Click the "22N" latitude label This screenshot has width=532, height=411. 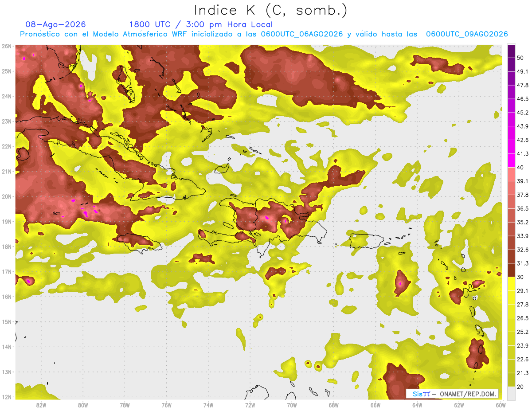click(x=7, y=146)
